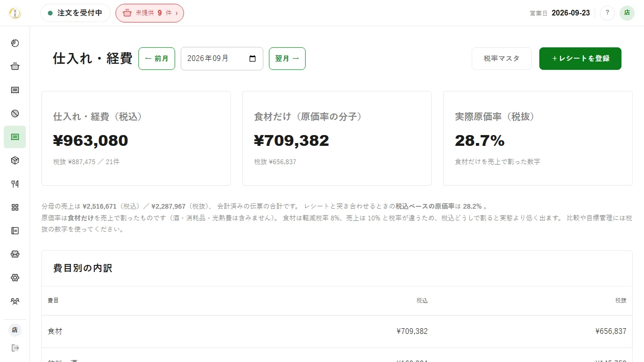Open the four-squares grid sidebar icon

(15, 207)
